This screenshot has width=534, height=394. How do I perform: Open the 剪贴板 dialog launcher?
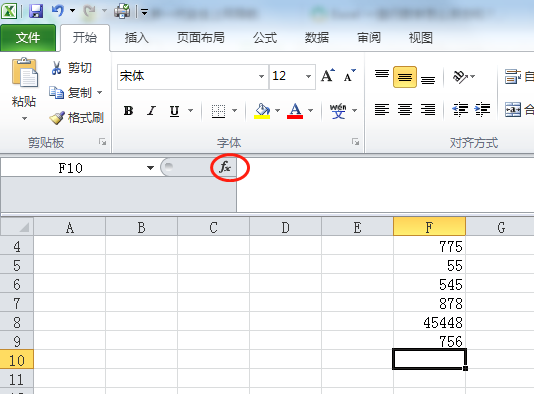[103, 142]
